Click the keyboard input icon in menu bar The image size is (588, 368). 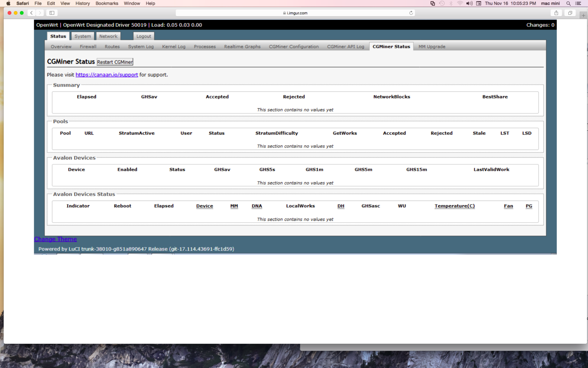[x=478, y=3]
